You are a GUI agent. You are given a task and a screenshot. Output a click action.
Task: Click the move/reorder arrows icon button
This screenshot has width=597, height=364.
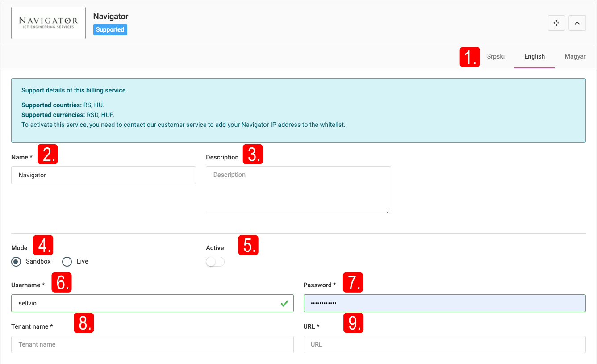point(556,23)
